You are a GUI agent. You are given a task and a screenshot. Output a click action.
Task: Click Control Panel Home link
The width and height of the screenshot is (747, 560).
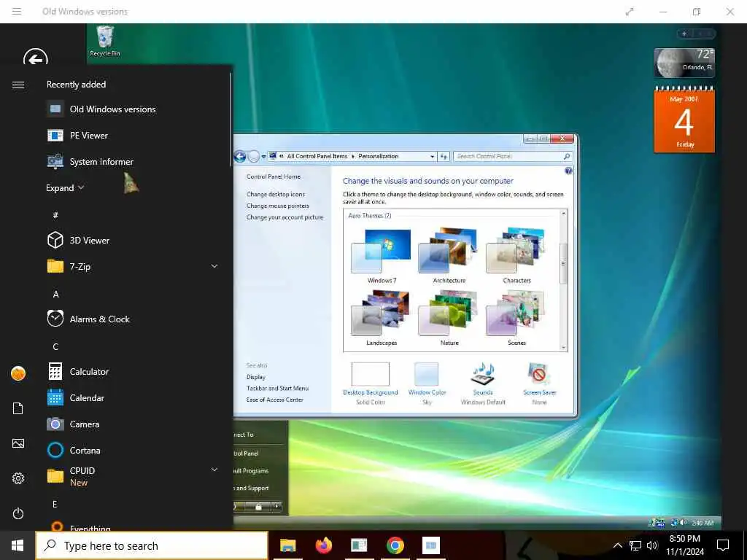coord(274,176)
